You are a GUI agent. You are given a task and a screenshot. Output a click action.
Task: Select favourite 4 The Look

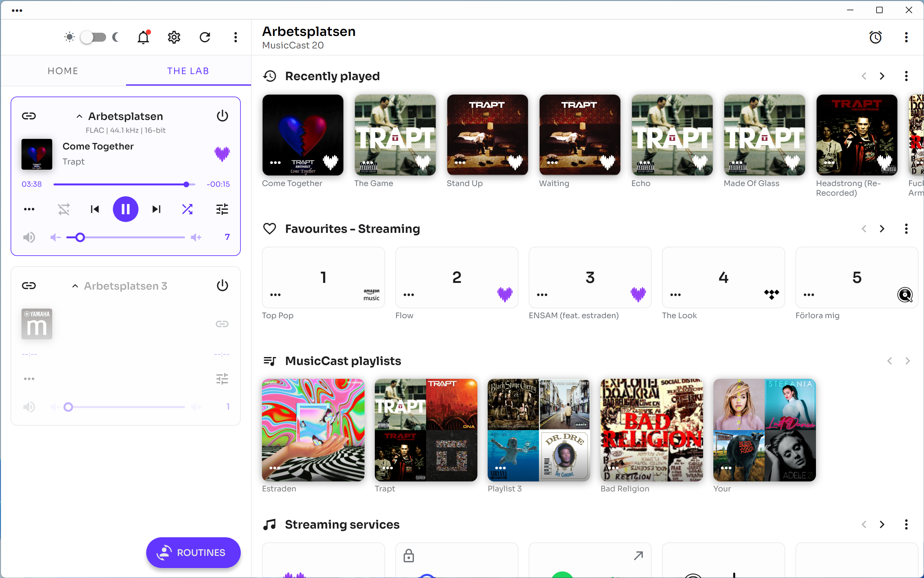click(x=723, y=277)
